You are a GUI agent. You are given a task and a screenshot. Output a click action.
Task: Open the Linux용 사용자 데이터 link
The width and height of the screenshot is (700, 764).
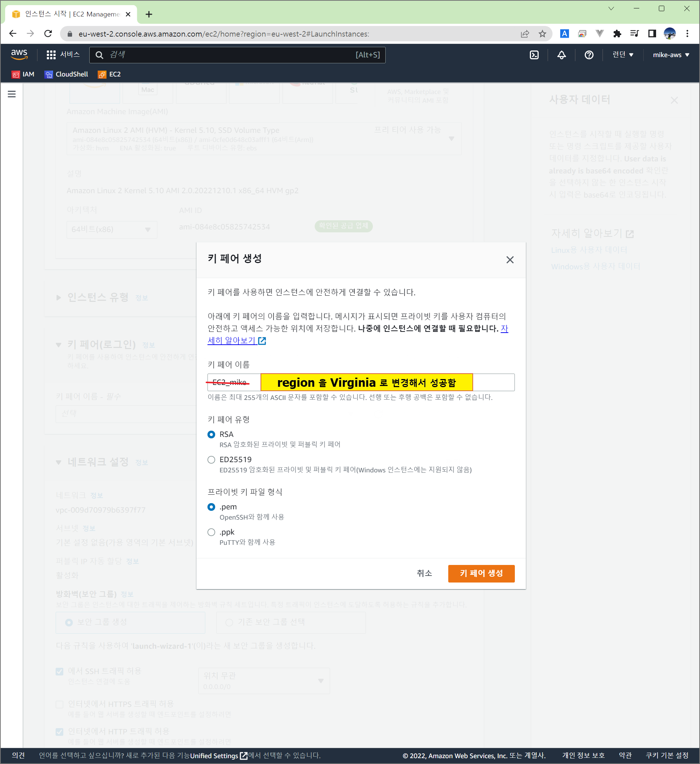pyautogui.click(x=589, y=250)
